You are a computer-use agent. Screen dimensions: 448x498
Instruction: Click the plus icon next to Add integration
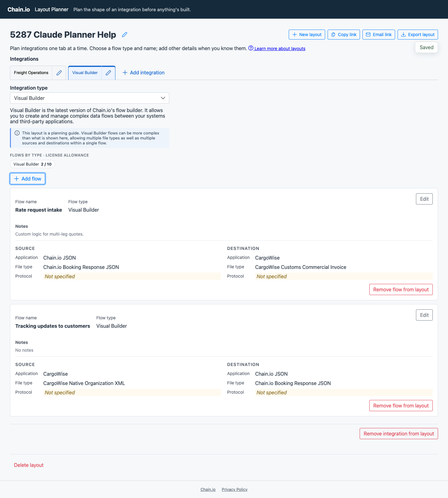click(125, 73)
